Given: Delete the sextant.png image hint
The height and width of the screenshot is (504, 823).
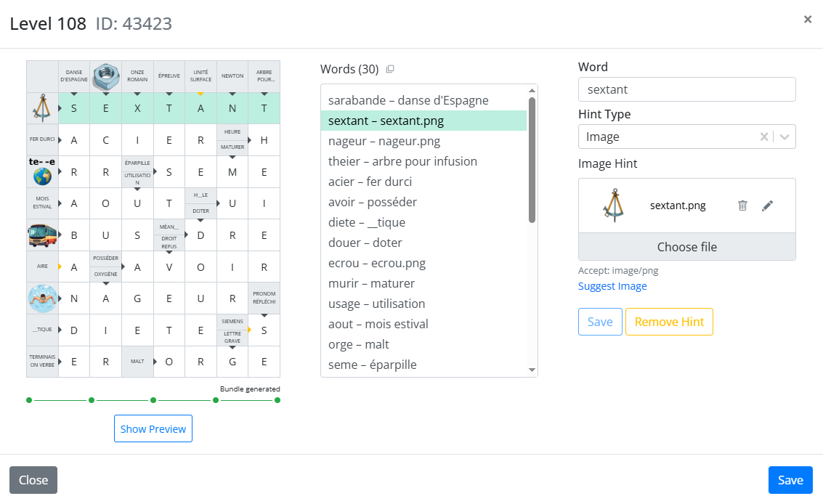Looking at the screenshot, I should pyautogui.click(x=742, y=206).
